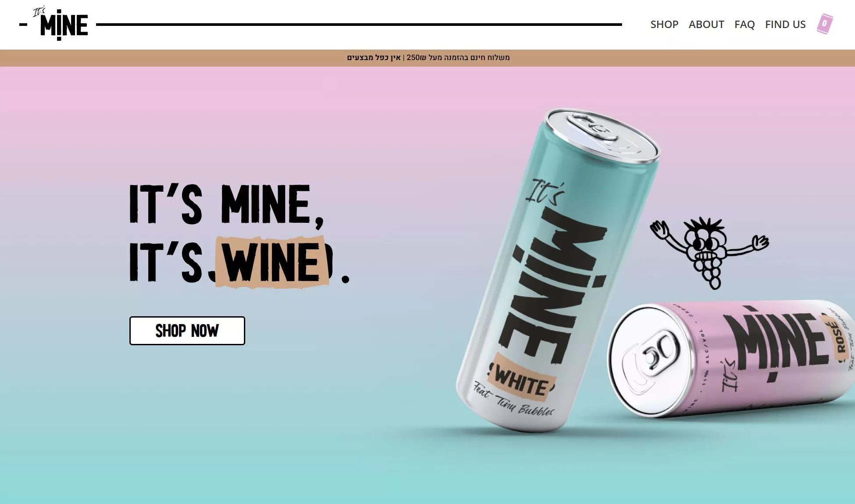The image size is (855, 504).
Task: Click the highlighted WINE word
Action: pyautogui.click(x=272, y=262)
